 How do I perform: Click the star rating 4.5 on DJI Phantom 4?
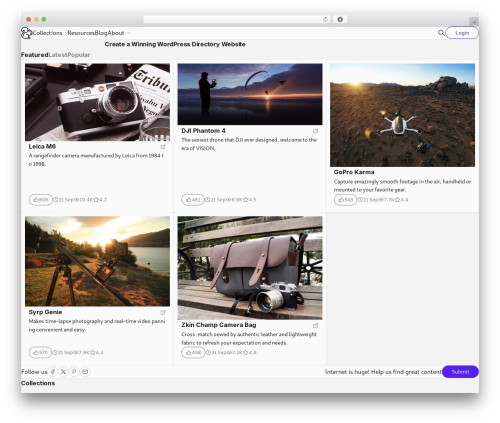point(249,200)
